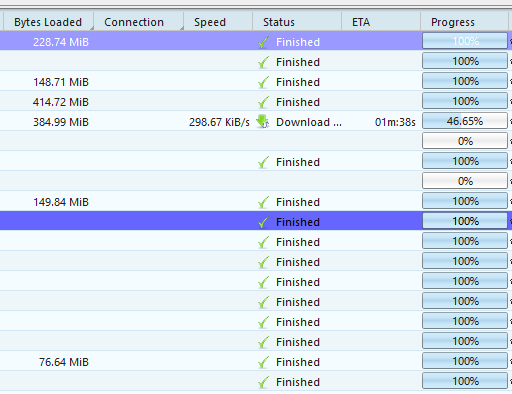Click Finished status in the 228.74 MiB row

click(x=298, y=42)
